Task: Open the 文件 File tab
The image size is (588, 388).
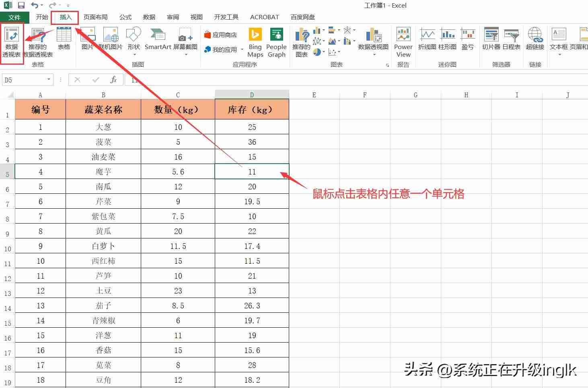Action: 14,17
